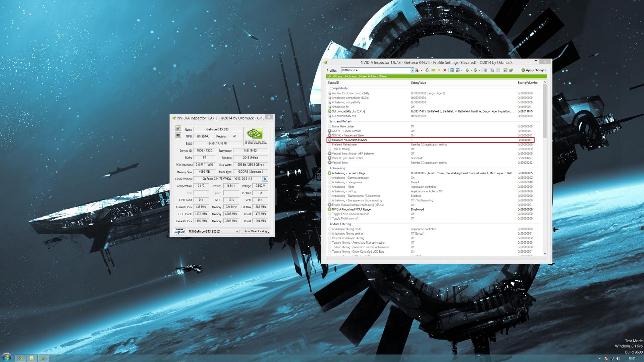Click the settings list scrollbar down arrow
This screenshot has height=362, width=644.
click(544, 253)
